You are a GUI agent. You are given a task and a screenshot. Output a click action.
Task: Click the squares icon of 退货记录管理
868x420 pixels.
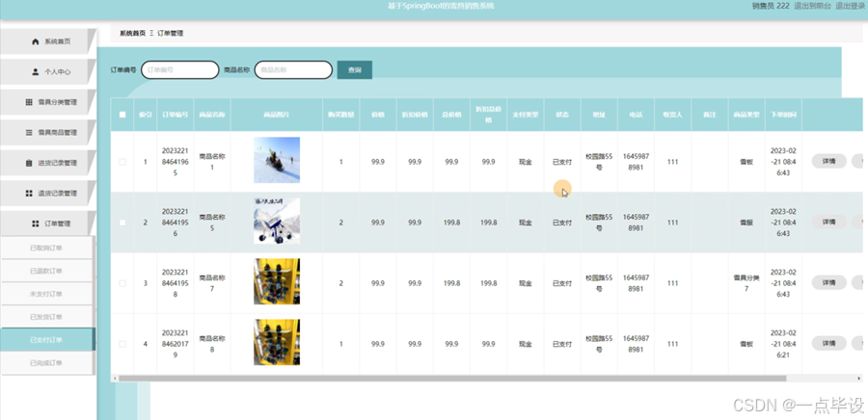tap(29, 194)
